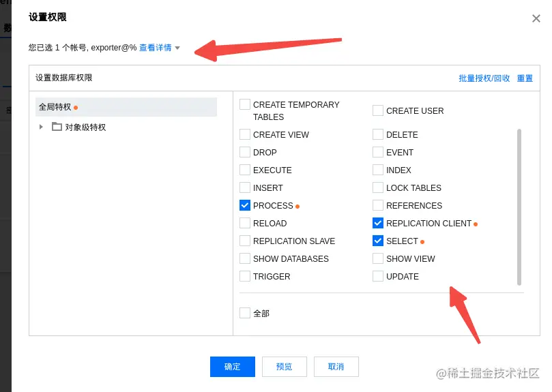Enable SHOW DATABASES checkbox
552x392 pixels.
[x=245, y=258]
